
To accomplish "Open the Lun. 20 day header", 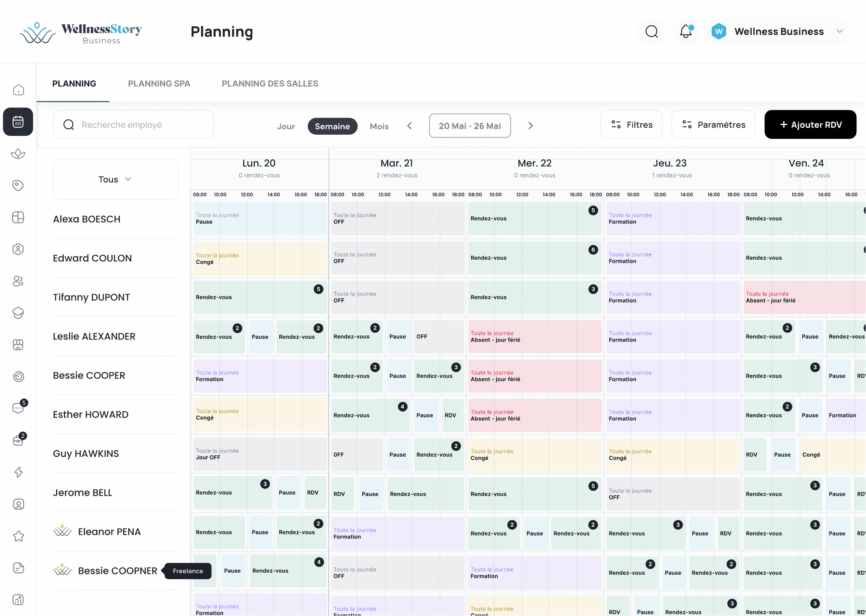I will [x=259, y=168].
